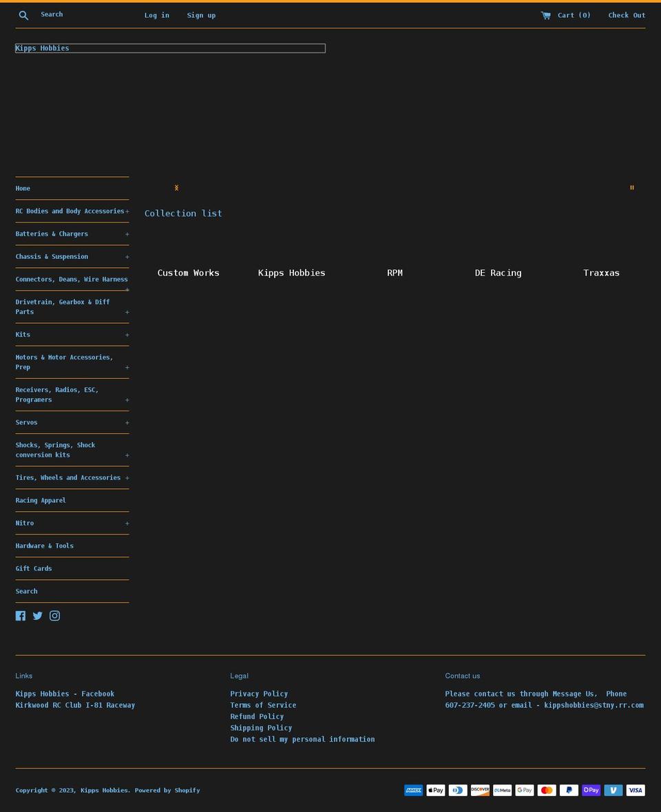Open Servos category in sidebar
The height and width of the screenshot is (812, 661).
[26, 423]
